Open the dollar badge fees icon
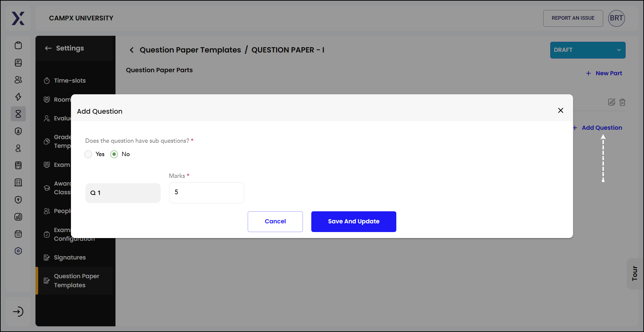 coord(18,131)
